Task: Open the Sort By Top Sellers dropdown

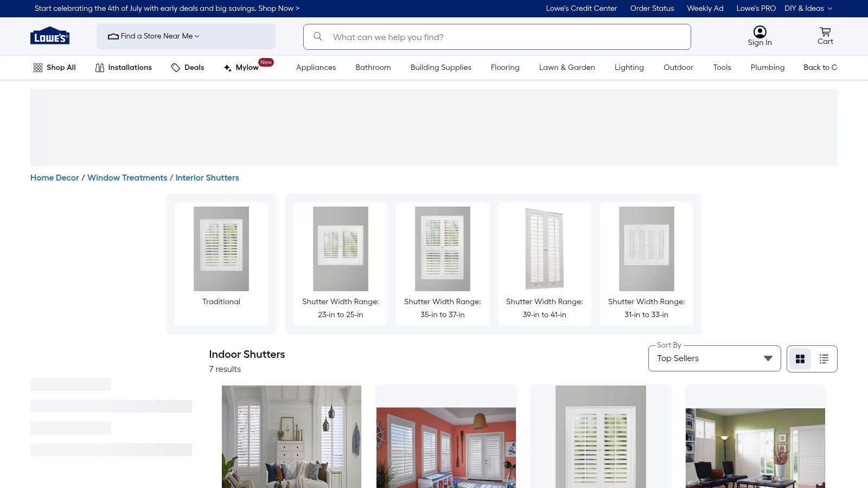Action: [714, 358]
